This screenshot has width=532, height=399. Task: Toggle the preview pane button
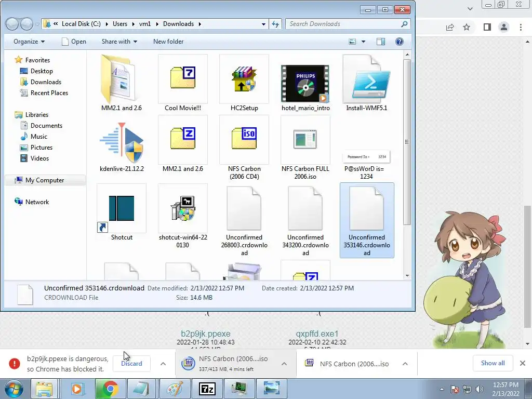(381, 42)
